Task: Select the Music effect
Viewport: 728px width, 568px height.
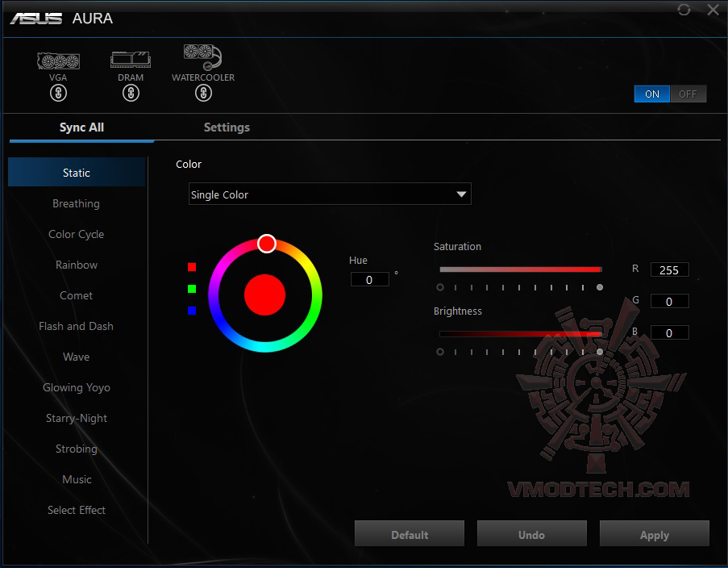Action: (x=77, y=480)
